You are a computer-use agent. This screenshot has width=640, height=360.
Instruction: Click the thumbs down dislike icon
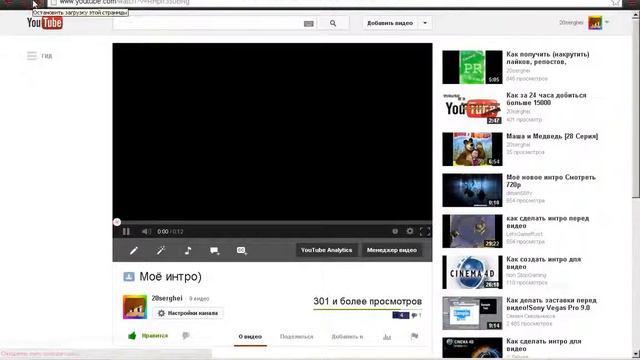click(x=186, y=336)
